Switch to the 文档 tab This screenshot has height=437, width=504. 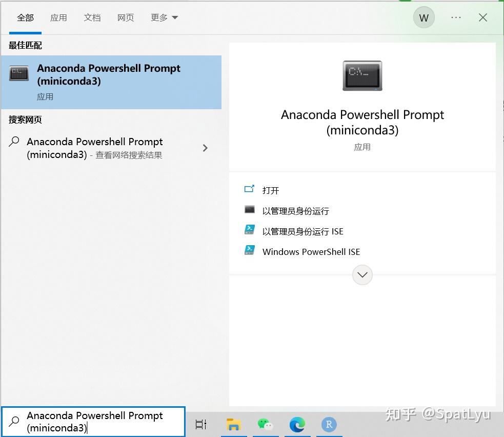(92, 17)
